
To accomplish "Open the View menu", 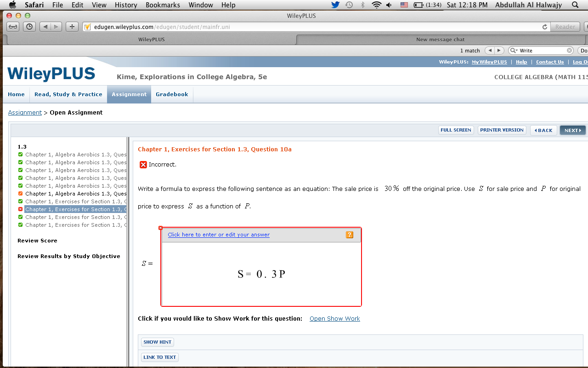I will (99, 5).
